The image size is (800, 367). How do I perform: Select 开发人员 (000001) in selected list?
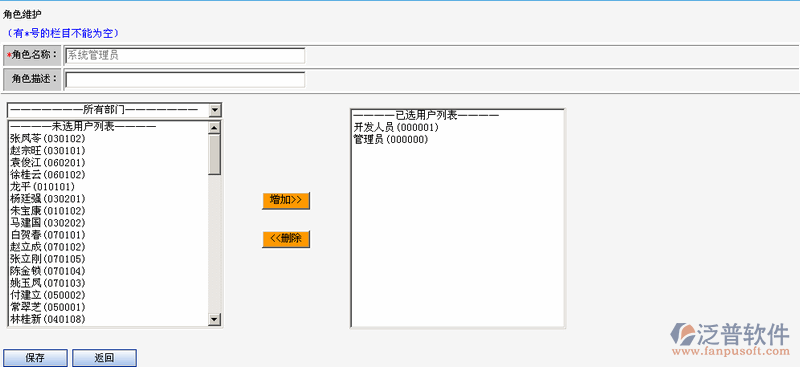(x=396, y=127)
